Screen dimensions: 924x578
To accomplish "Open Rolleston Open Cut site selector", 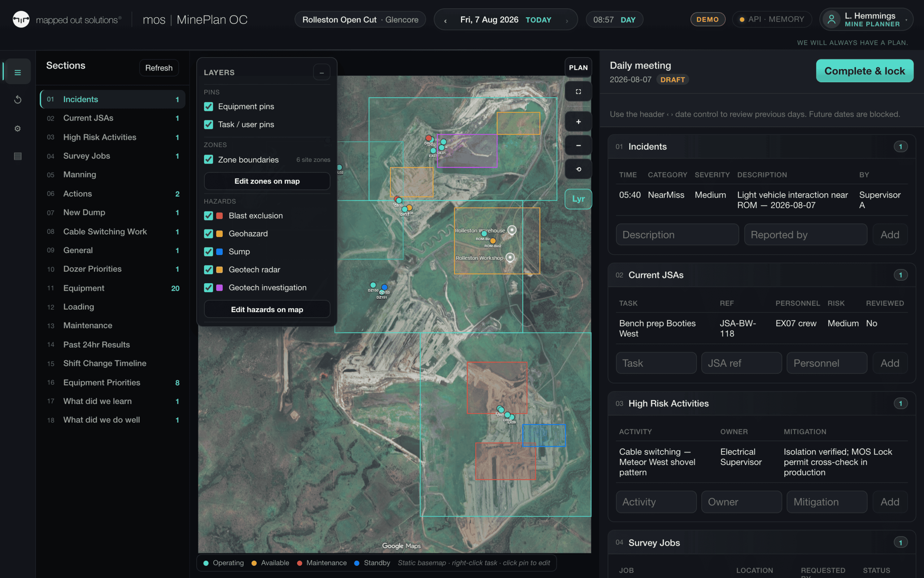I will [360, 20].
